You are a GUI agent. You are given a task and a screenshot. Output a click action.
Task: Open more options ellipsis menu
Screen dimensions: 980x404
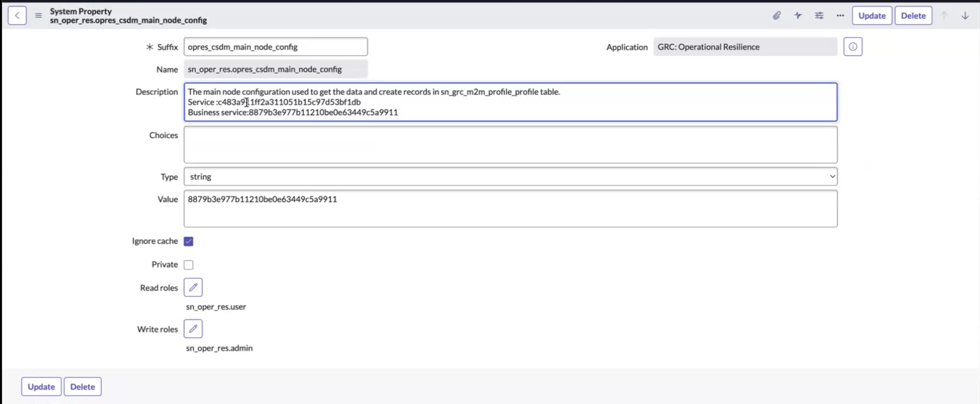[x=840, y=15]
